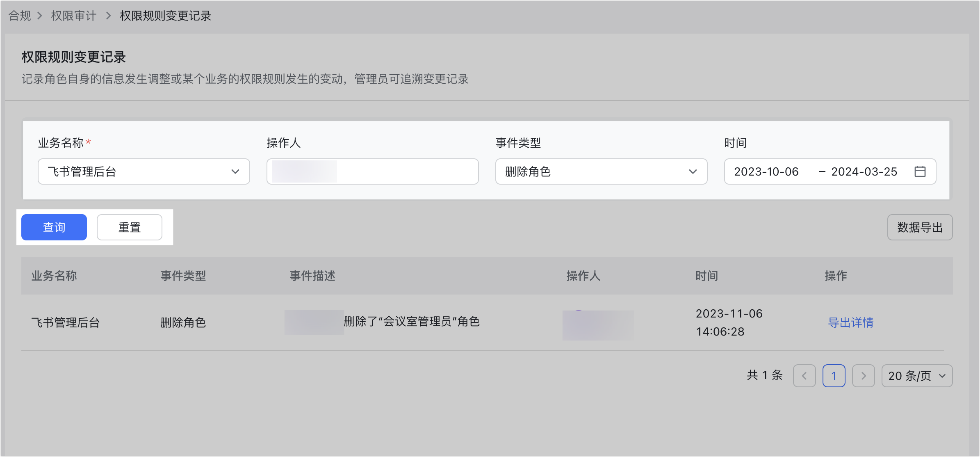Open the calendar icon to pick dates
Image resolution: width=980 pixels, height=457 pixels.
(x=921, y=171)
